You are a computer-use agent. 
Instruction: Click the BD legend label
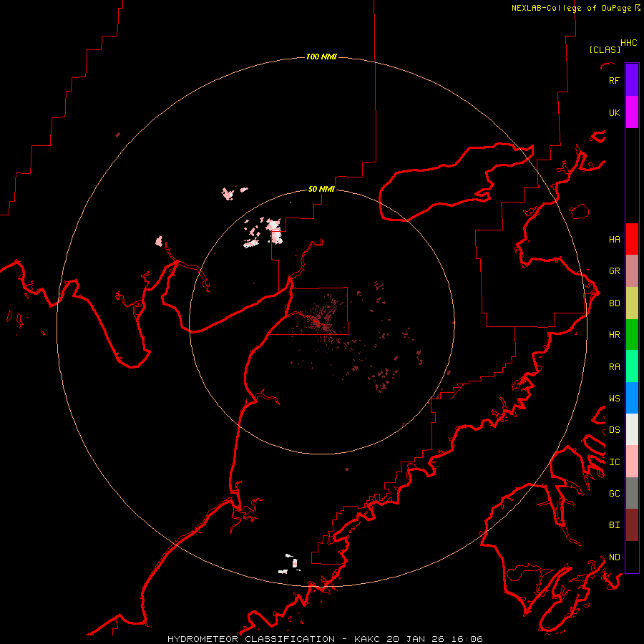point(614,303)
